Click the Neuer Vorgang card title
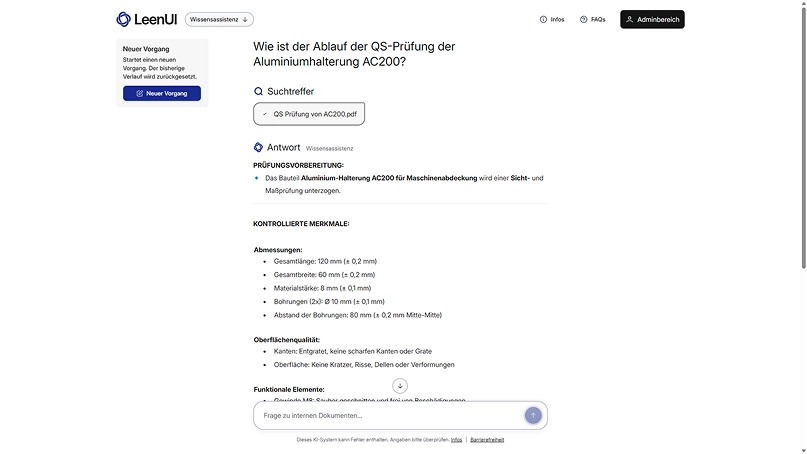Screen dimensions: 807x454 146,48
